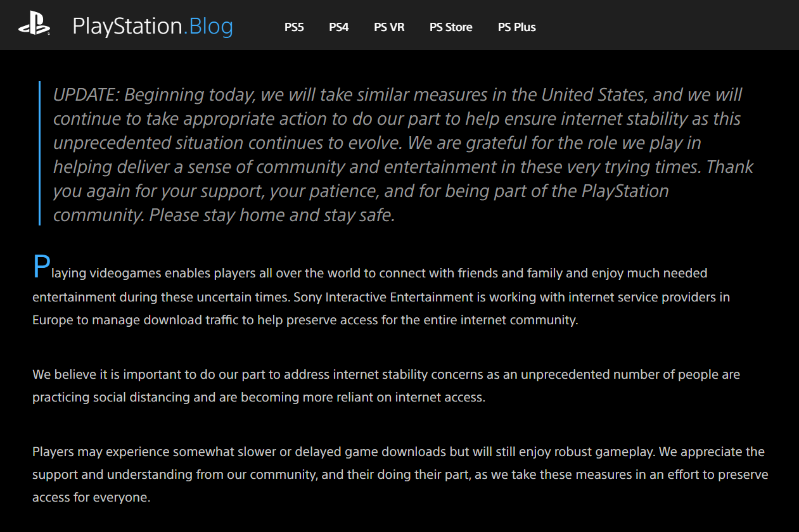This screenshot has height=532, width=799.
Task: Click "United States" in the update note
Action: click(594, 95)
